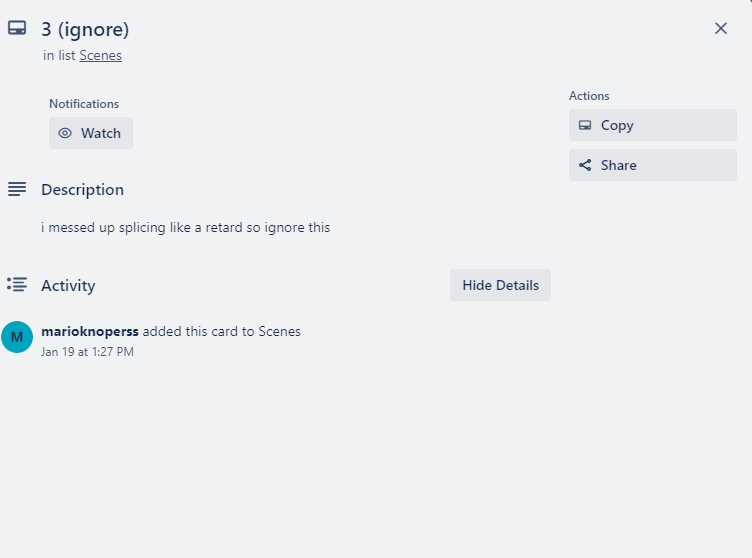
Task: Close the card with the X icon
Action: point(721,28)
